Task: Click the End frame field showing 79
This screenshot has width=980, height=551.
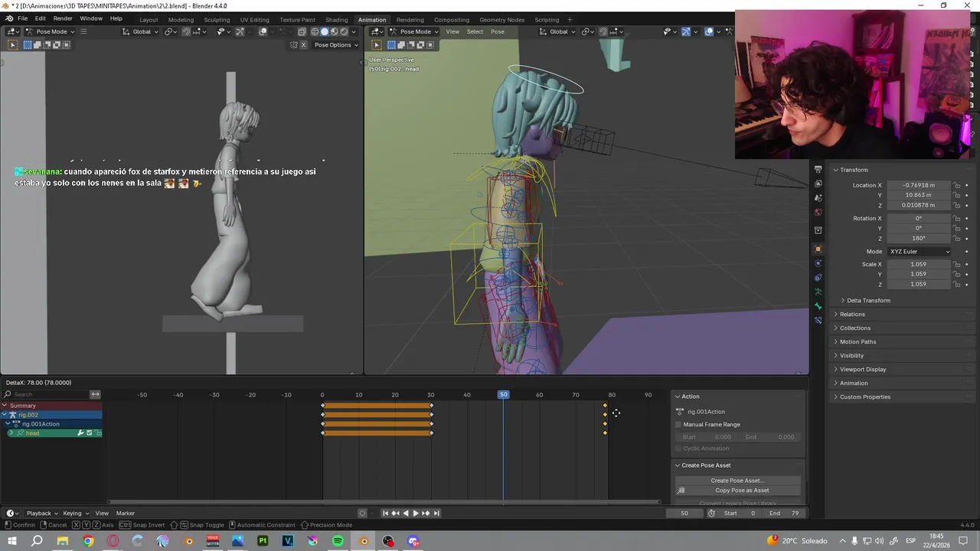Action: click(x=784, y=514)
